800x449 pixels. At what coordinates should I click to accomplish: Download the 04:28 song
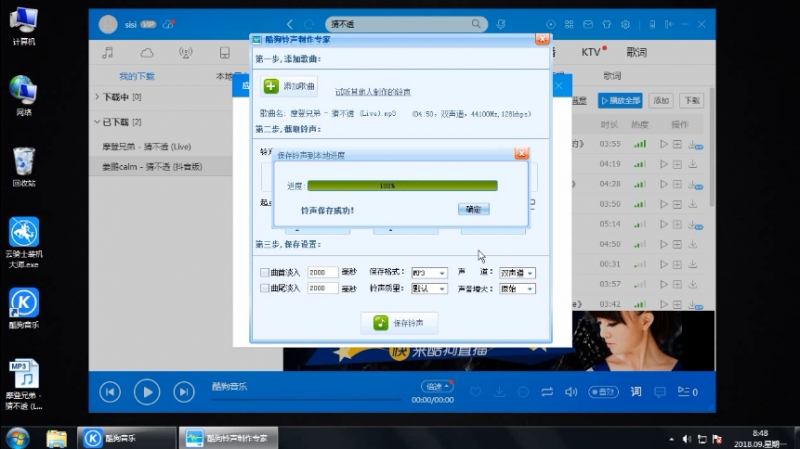[694, 184]
